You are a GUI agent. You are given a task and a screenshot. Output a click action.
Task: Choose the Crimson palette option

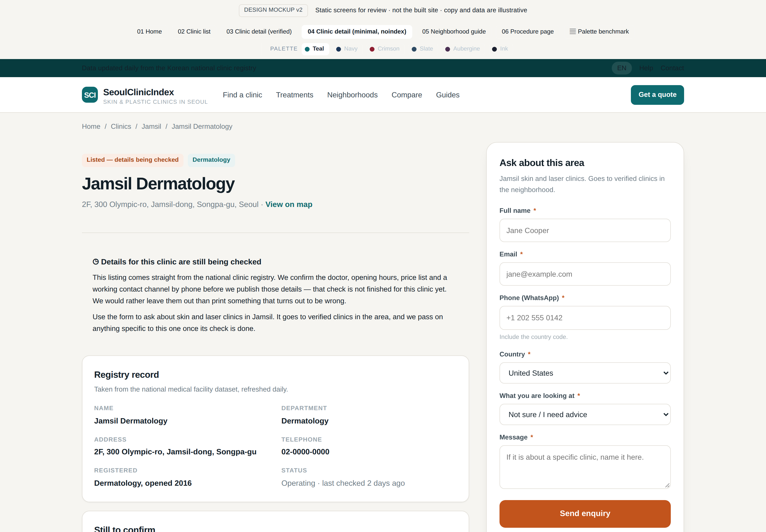pos(384,49)
